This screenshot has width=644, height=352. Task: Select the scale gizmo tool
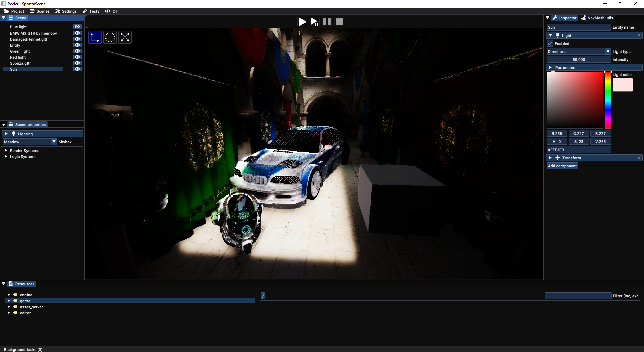(x=125, y=37)
